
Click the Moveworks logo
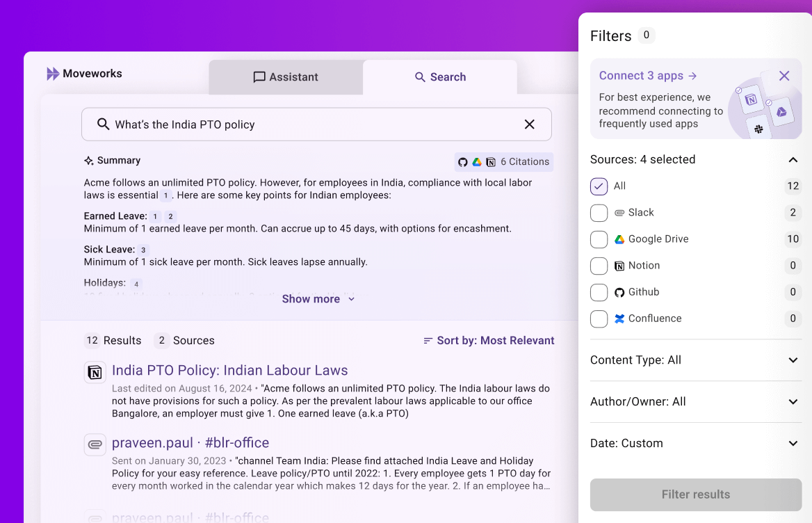[x=83, y=73]
